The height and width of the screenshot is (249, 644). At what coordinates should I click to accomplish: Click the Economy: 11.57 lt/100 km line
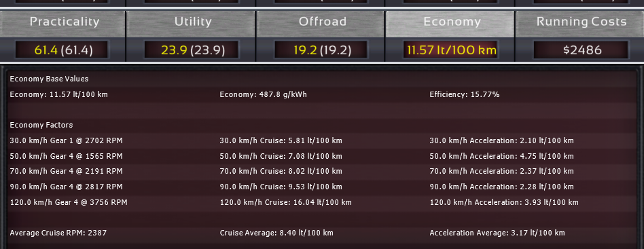(58, 94)
